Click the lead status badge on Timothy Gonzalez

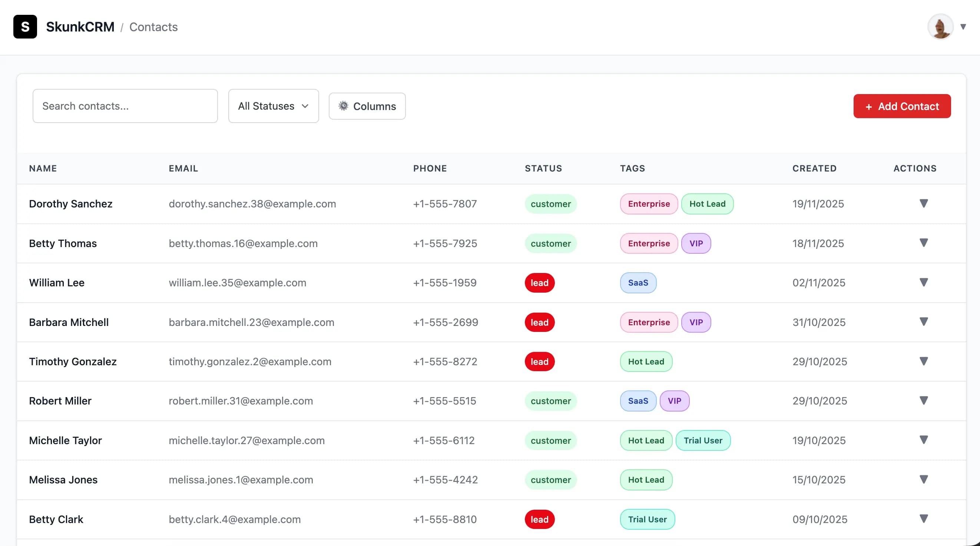point(539,361)
